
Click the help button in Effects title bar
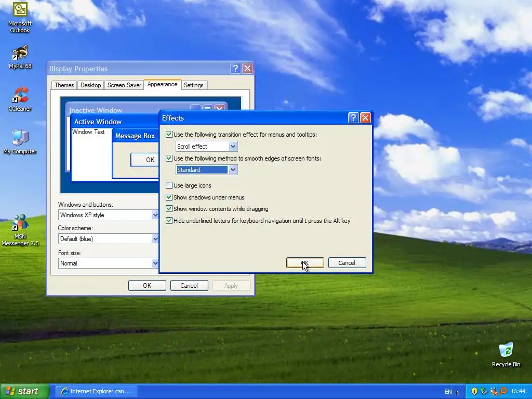(353, 118)
